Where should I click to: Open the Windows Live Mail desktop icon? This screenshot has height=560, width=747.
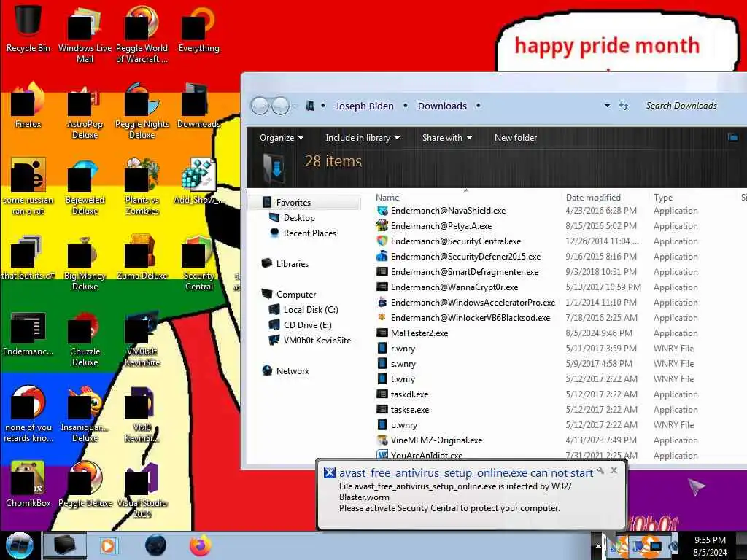pos(85,34)
